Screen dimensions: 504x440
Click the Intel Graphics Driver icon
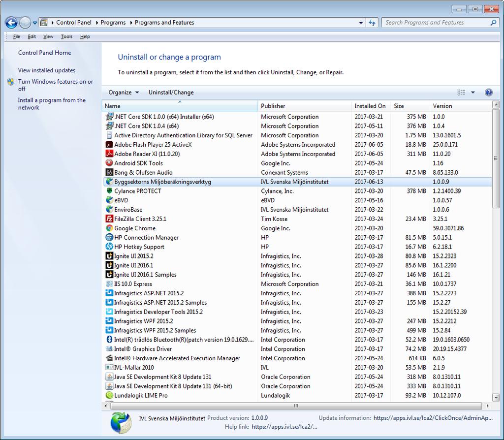click(x=109, y=349)
